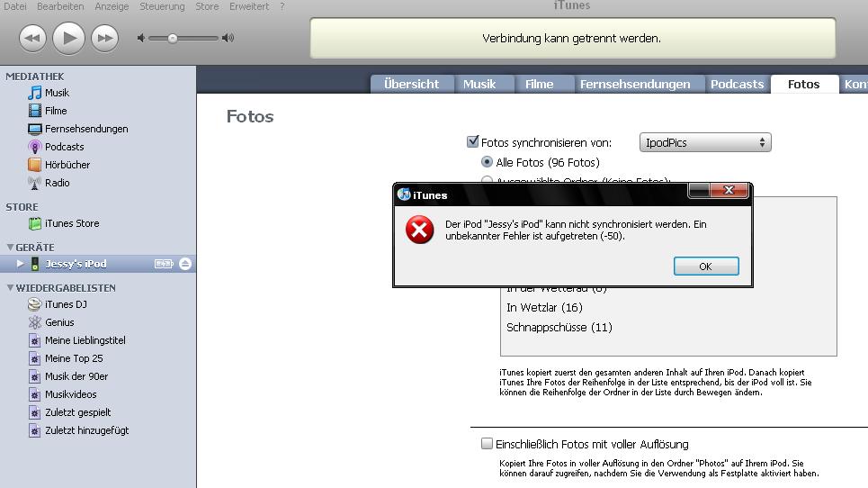The image size is (868, 488).
Task: Enable Einschließlich Fotos mit voller Auflösung
Action: point(487,444)
